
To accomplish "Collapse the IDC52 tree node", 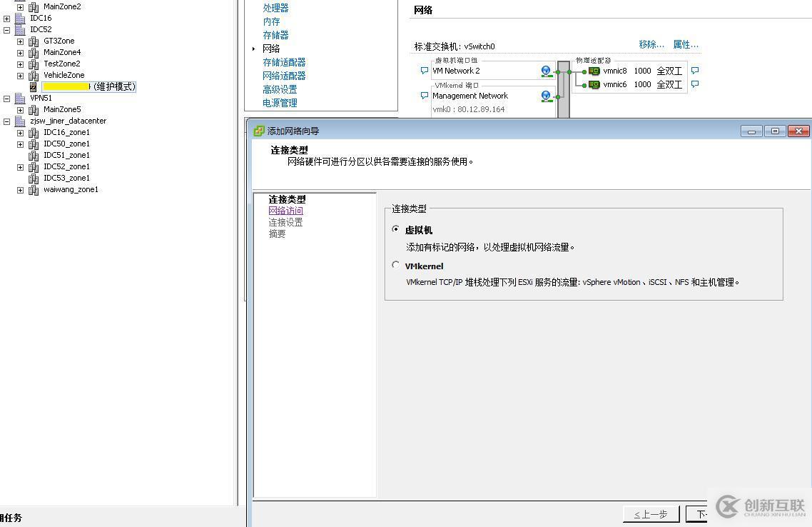I will pyautogui.click(x=6, y=29).
